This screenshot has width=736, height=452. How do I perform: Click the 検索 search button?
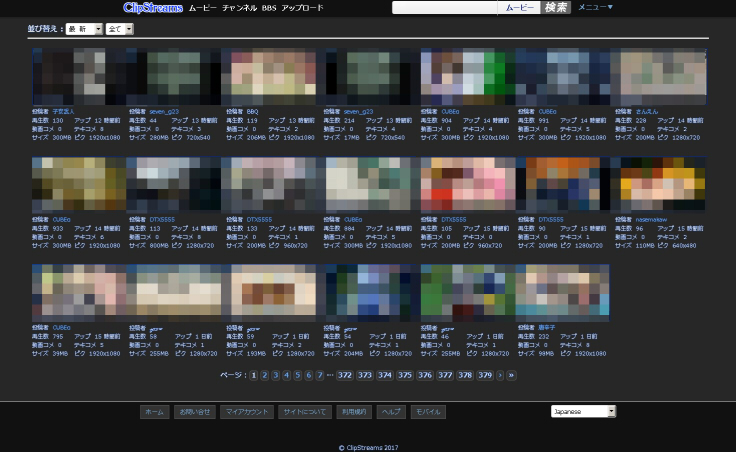coord(556,8)
